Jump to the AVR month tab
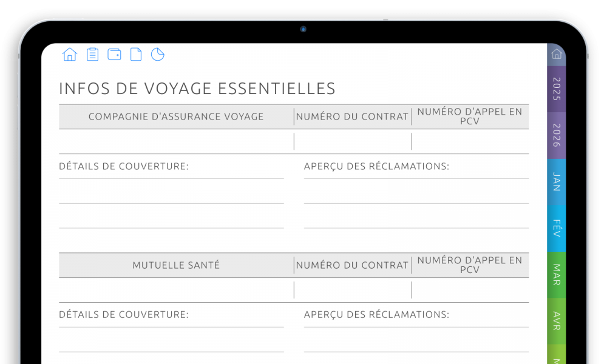 (x=557, y=322)
